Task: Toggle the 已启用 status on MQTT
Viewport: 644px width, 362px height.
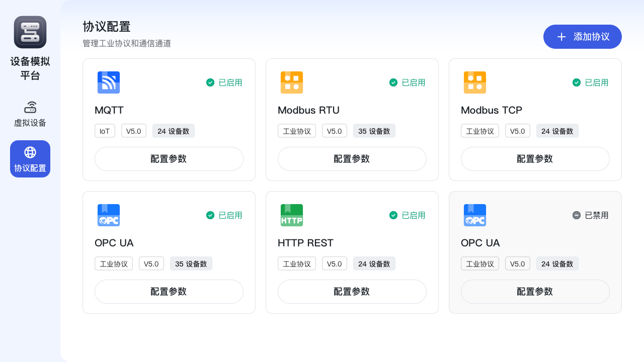Action: click(x=224, y=82)
